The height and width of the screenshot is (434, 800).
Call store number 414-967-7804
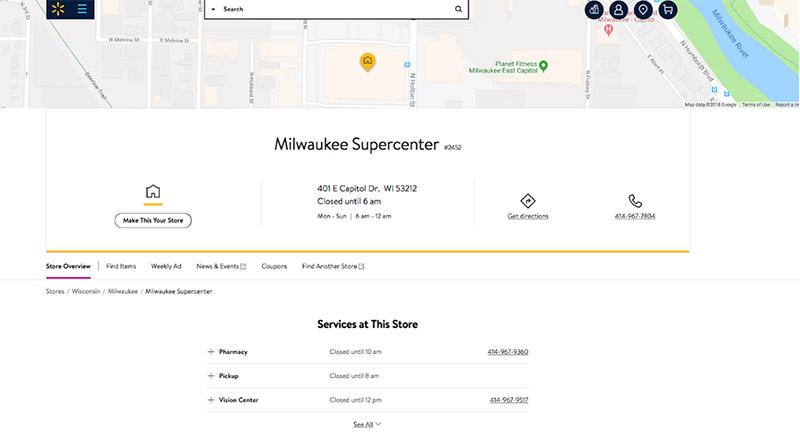(635, 216)
